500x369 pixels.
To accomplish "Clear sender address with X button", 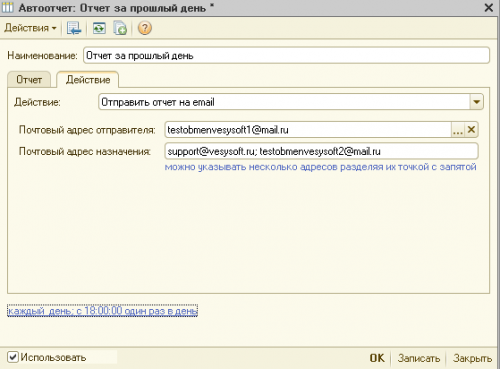I will pyautogui.click(x=471, y=129).
